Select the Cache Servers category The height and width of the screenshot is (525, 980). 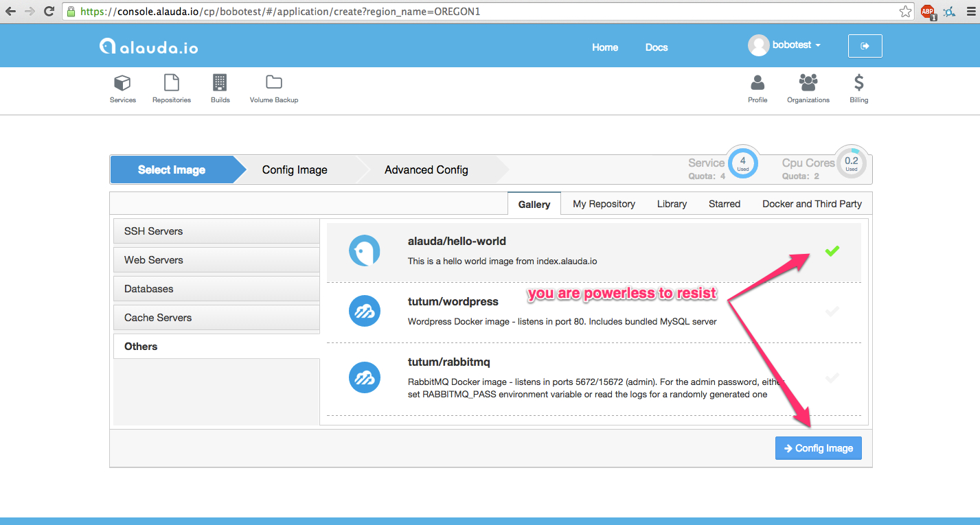(216, 318)
